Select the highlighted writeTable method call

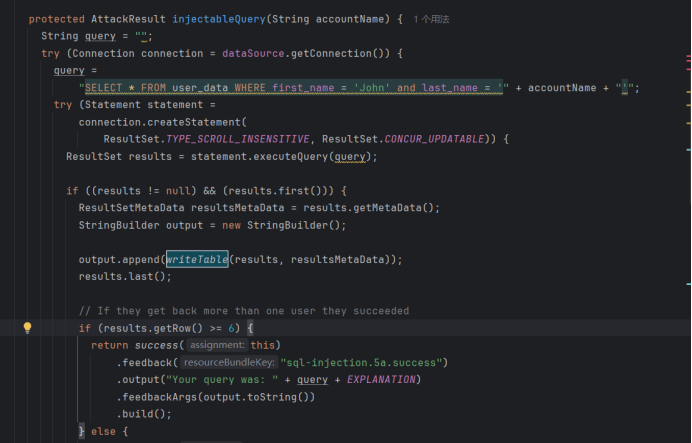tap(197, 259)
